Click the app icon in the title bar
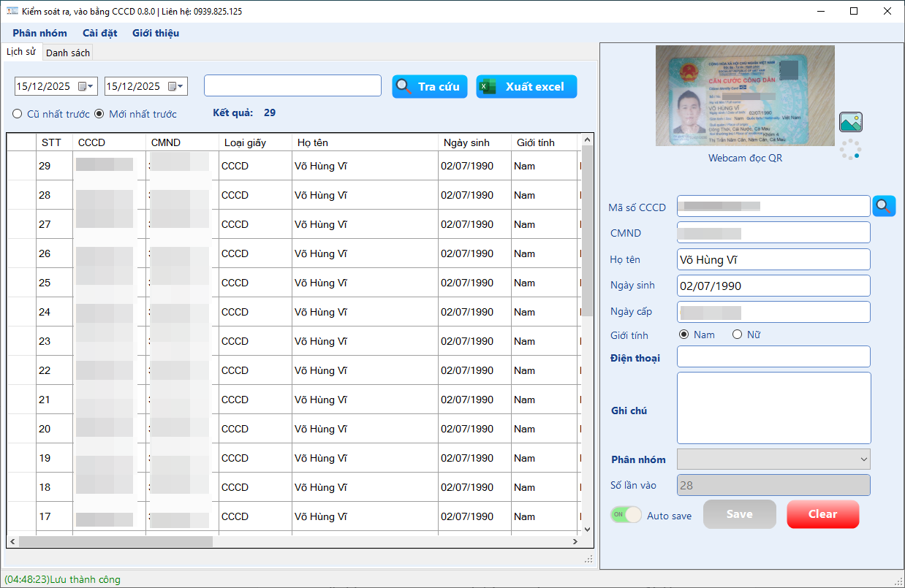Screen dimensions: 905x588 coord(12,11)
